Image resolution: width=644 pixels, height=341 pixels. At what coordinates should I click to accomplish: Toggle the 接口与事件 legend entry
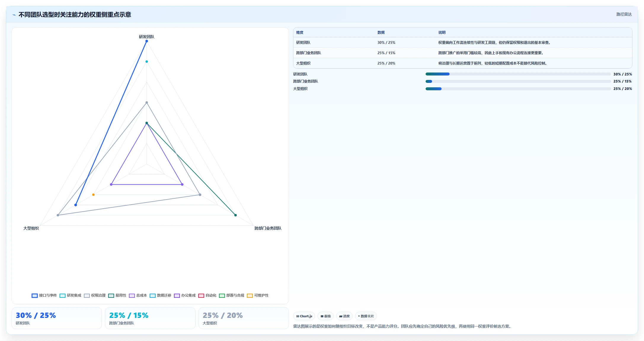tap(44, 295)
